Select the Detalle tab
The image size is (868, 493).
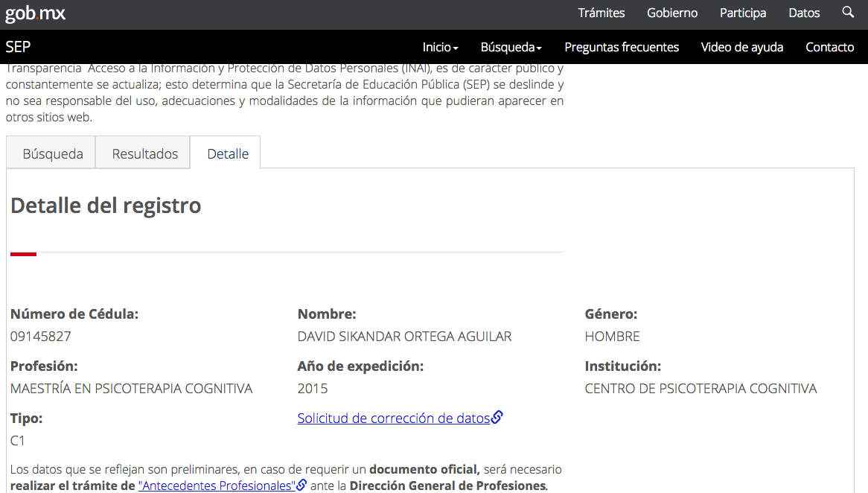[228, 154]
